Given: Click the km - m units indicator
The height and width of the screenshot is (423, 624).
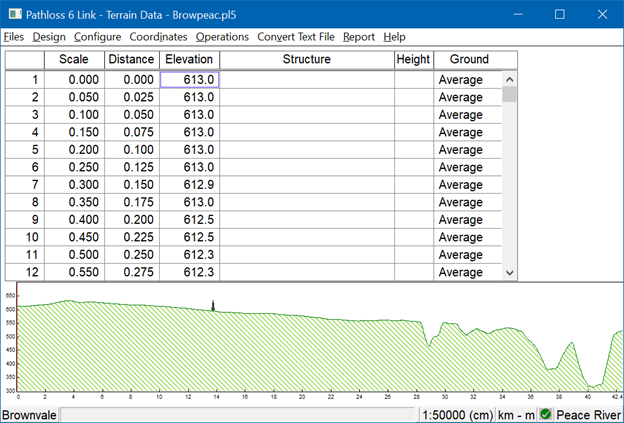Looking at the screenshot, I should click(516, 414).
